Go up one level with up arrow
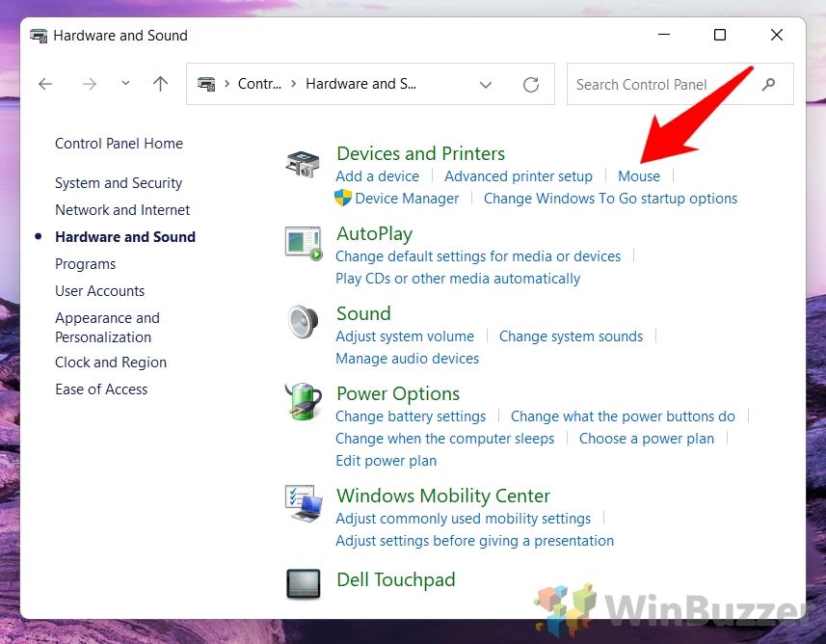826x644 pixels. tap(160, 84)
